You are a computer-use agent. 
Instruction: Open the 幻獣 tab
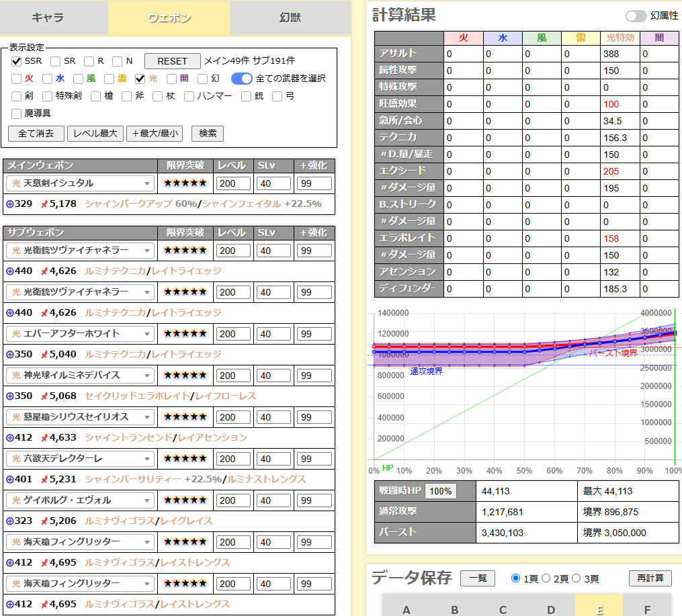point(290,17)
